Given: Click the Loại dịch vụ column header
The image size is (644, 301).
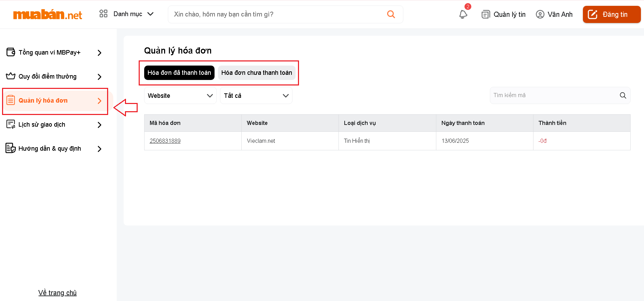Looking at the screenshot, I should pyautogui.click(x=387, y=123).
